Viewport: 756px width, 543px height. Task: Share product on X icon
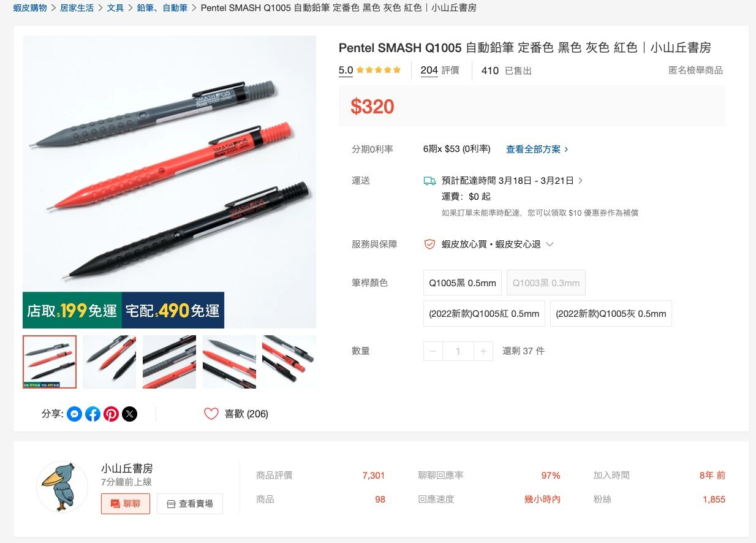pyautogui.click(x=129, y=414)
